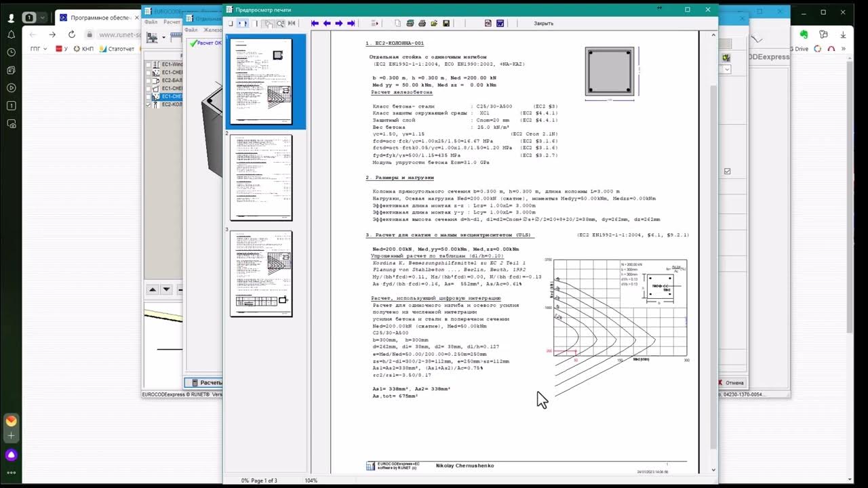The width and height of the screenshot is (868, 488).
Task: Close the Программное обеспечение browser tab
Action: [136, 18]
